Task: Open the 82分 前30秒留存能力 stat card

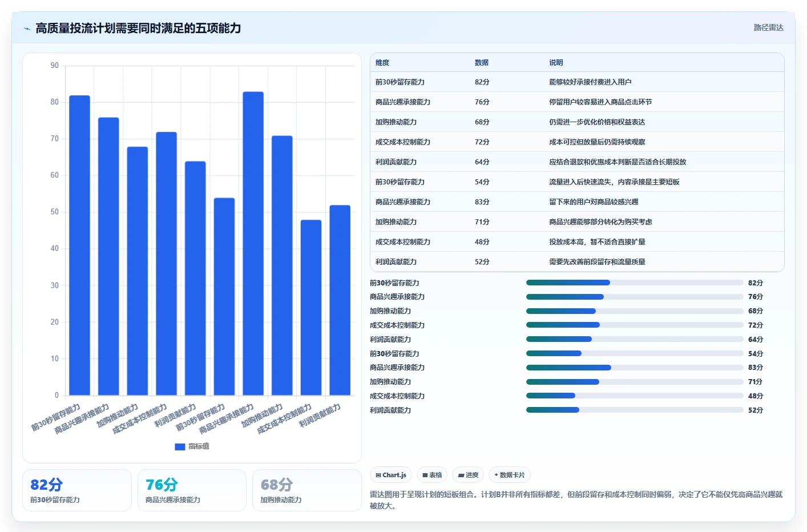Action: point(77,490)
